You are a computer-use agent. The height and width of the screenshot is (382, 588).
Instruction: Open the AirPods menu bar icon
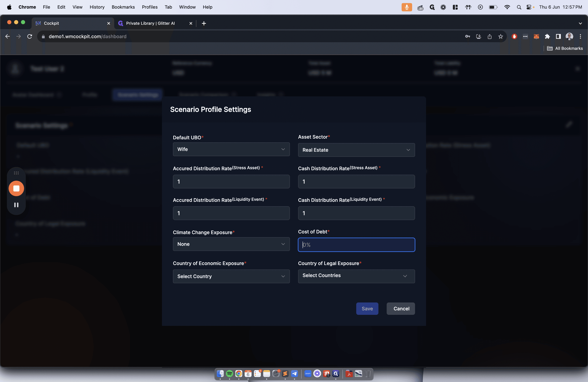pyautogui.click(x=468, y=7)
